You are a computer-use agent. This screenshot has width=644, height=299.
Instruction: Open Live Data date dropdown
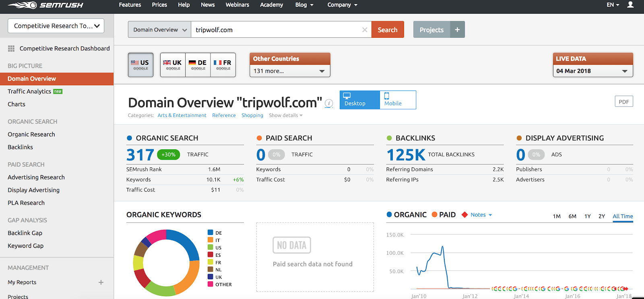tap(593, 71)
